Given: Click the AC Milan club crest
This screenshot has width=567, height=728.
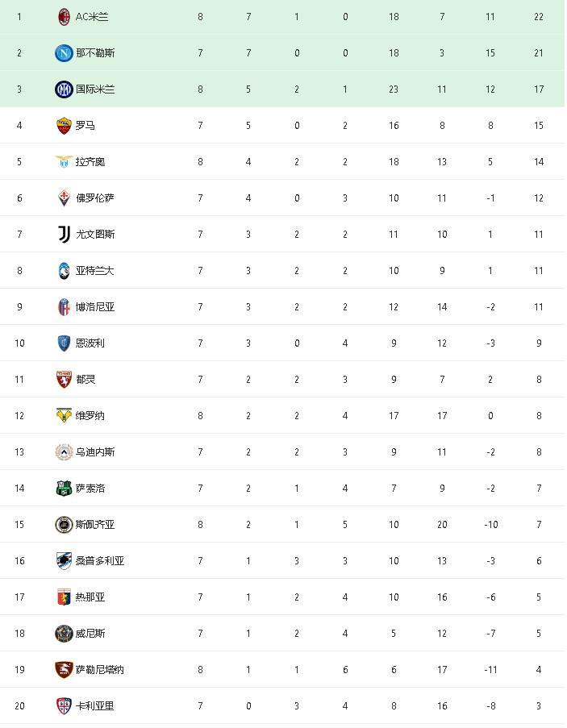Looking at the screenshot, I should (64, 16).
